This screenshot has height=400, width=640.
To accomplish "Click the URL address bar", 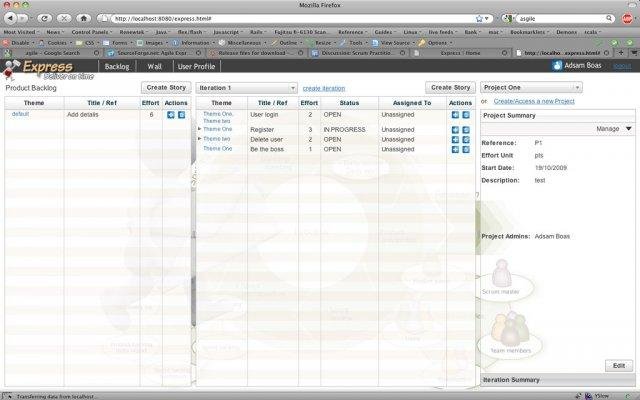I will coord(292,18).
